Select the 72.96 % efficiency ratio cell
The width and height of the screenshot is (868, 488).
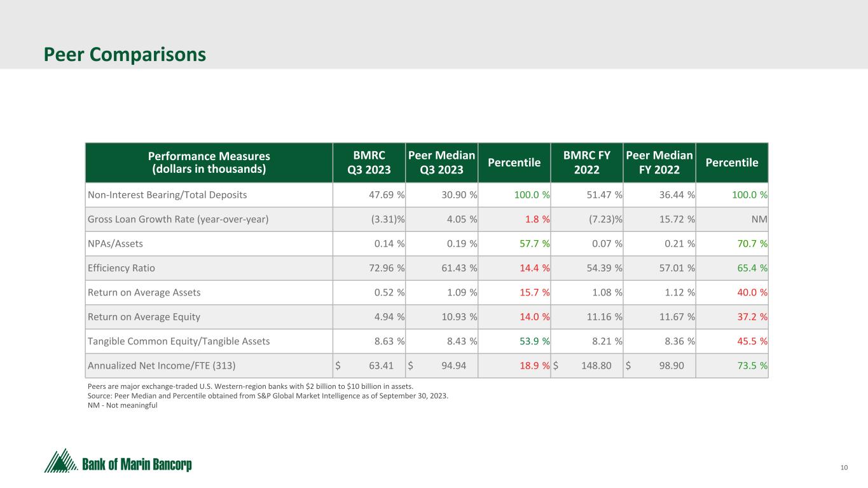[x=387, y=268]
